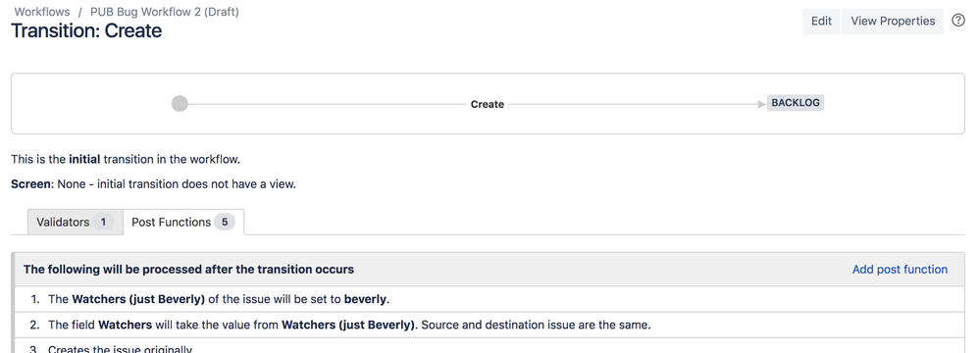Click the post functions panel header text
This screenshot has width=980, height=353.
point(188,270)
